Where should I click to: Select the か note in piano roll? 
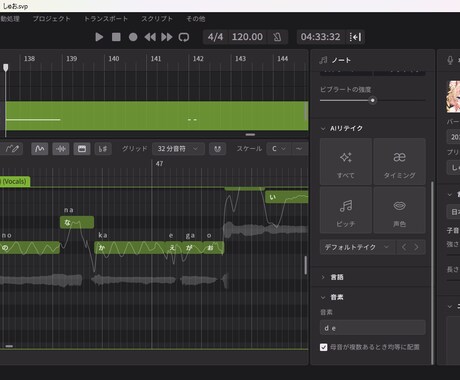point(130,248)
